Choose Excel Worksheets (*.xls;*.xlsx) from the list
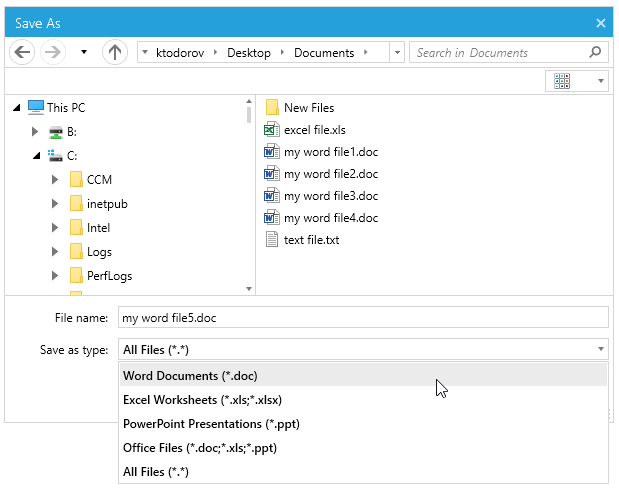Viewport: 619px width, 489px height. pyautogui.click(x=363, y=399)
